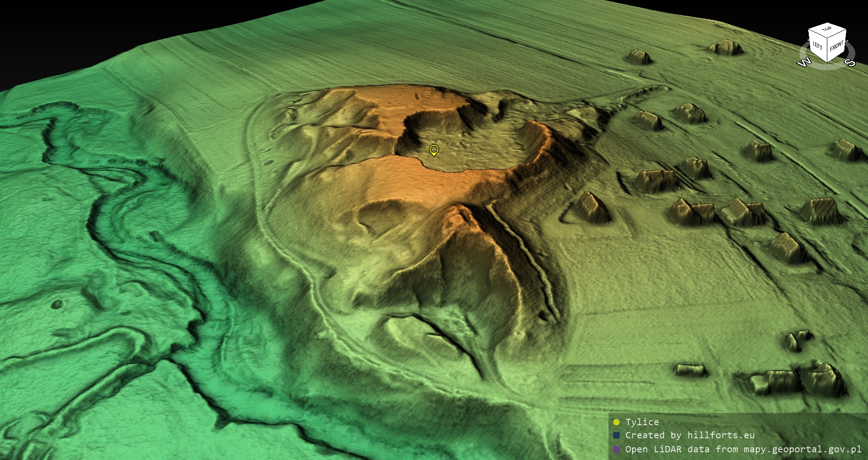Click the orange plateau below the location pin
The height and width of the screenshot is (460, 868).
[429, 183]
